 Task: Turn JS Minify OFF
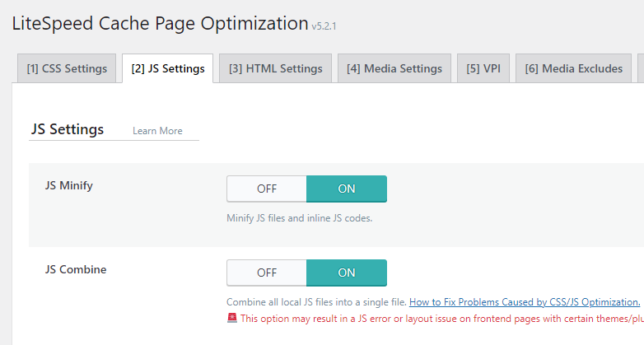(267, 189)
